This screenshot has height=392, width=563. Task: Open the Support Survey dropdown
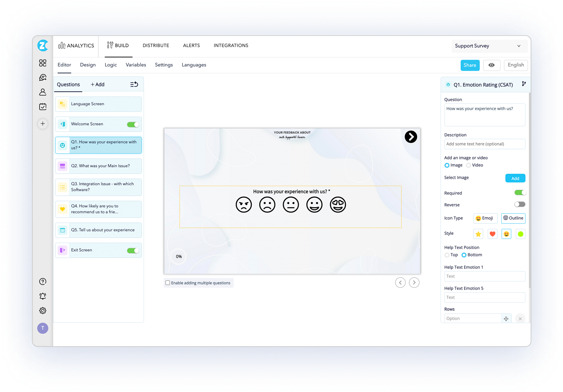pyautogui.click(x=489, y=46)
